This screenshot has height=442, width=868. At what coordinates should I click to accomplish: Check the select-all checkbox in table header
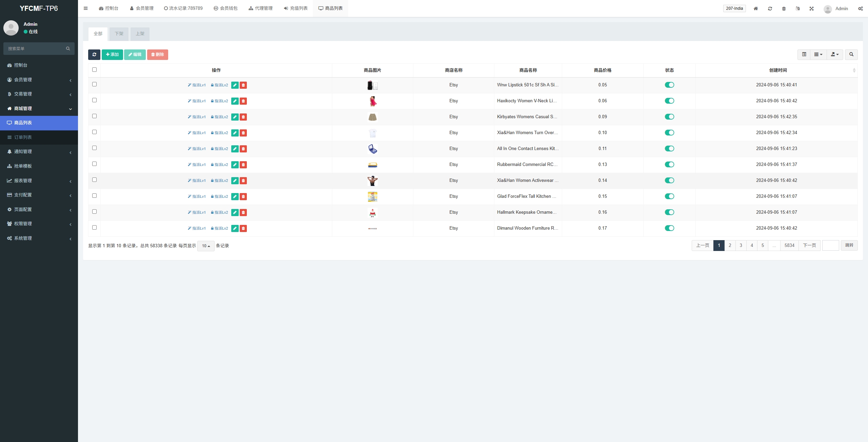pos(94,70)
